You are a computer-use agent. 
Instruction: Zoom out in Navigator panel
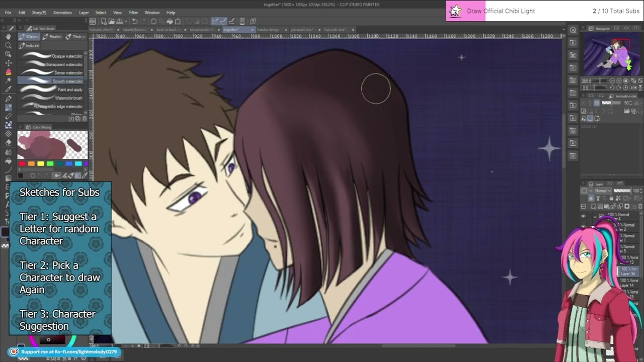tap(612, 80)
